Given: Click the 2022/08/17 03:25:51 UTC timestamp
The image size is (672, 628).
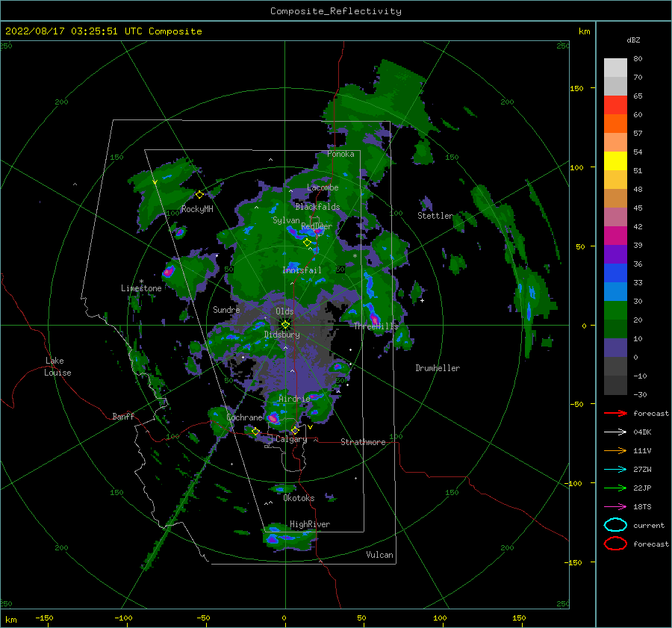Looking at the screenshot, I should [103, 31].
